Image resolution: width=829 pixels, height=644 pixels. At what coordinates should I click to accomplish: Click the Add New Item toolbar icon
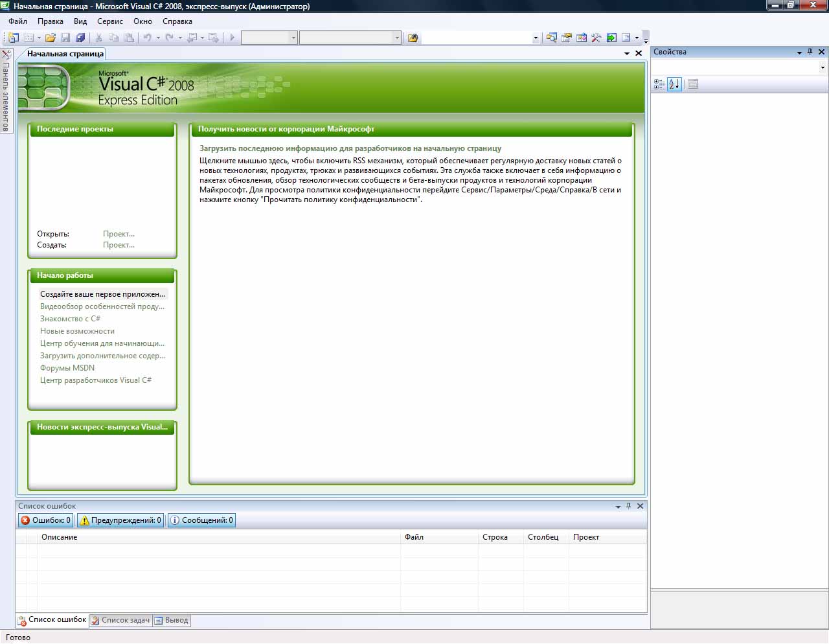(x=28, y=38)
